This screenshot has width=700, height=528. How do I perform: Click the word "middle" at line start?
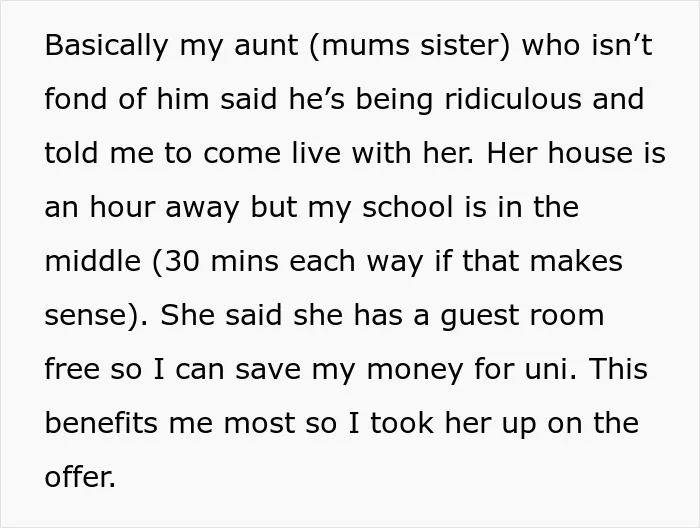point(93,261)
